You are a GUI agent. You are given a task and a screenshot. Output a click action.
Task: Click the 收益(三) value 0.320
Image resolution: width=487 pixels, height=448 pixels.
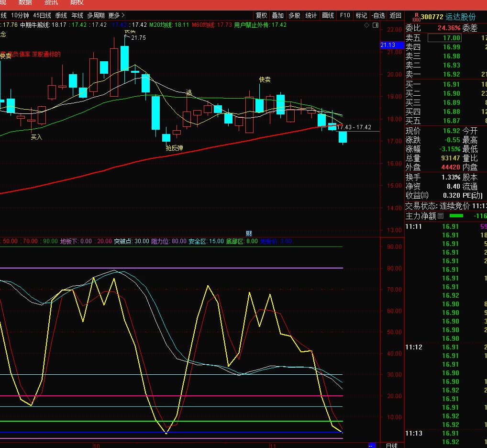(x=451, y=195)
